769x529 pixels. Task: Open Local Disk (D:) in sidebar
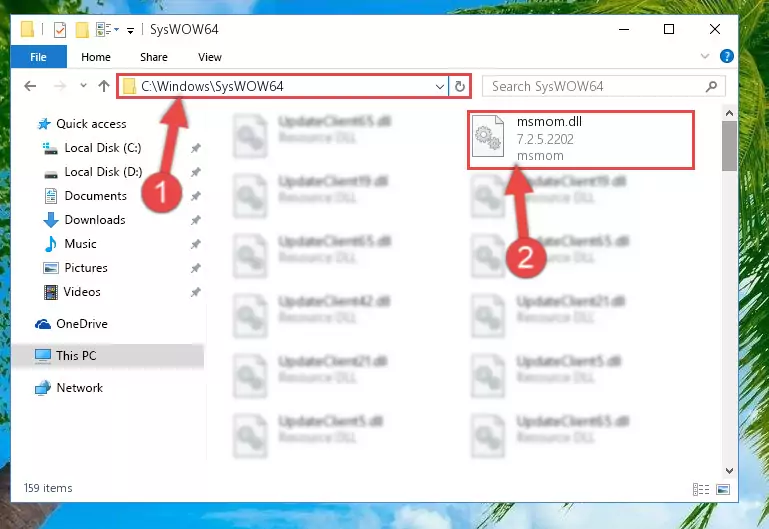pyautogui.click(x=103, y=172)
